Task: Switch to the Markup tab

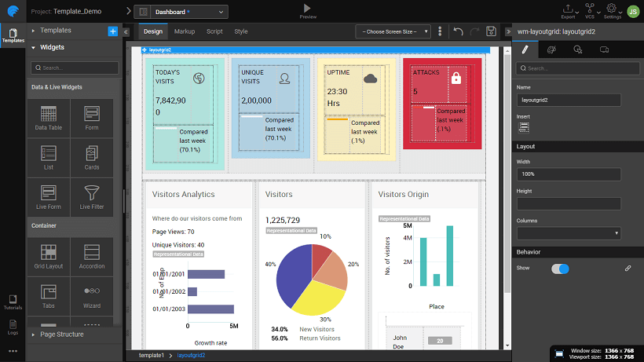Action: 185,31
